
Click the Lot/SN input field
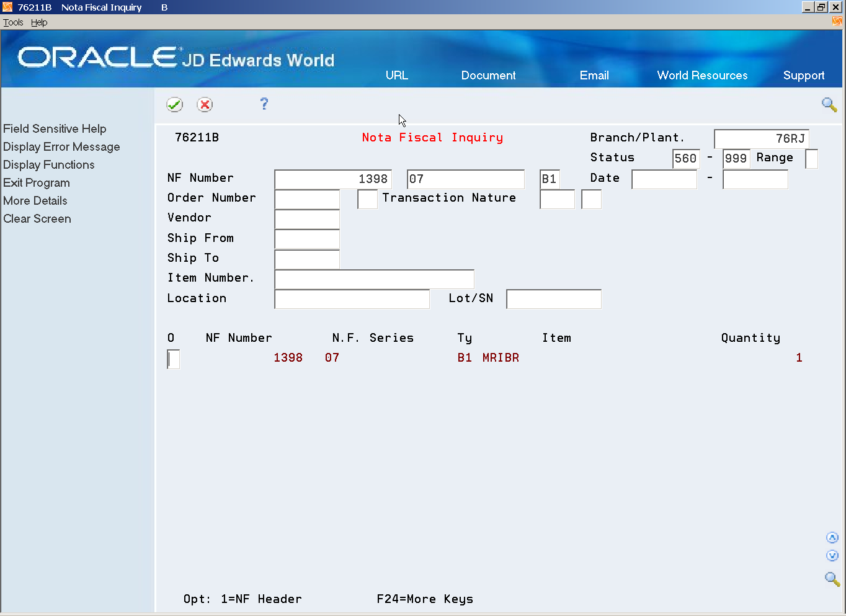click(x=554, y=299)
